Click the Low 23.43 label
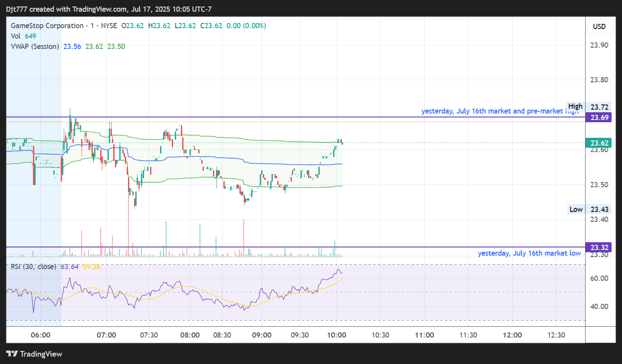622x364 pixels. pyautogui.click(x=589, y=209)
